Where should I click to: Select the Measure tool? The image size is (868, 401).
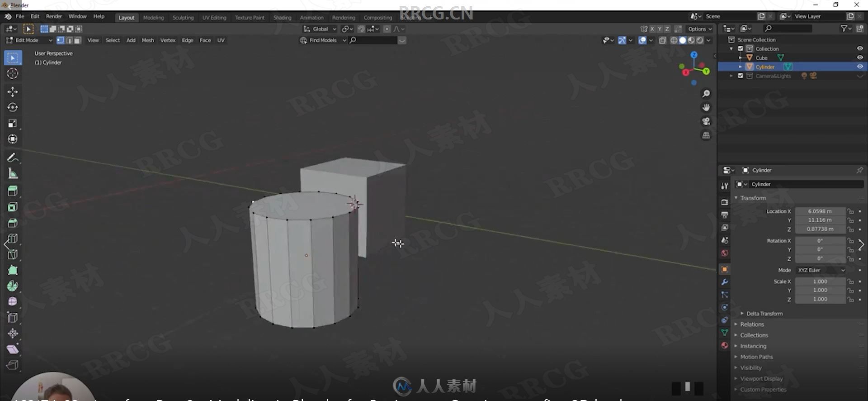tap(13, 173)
